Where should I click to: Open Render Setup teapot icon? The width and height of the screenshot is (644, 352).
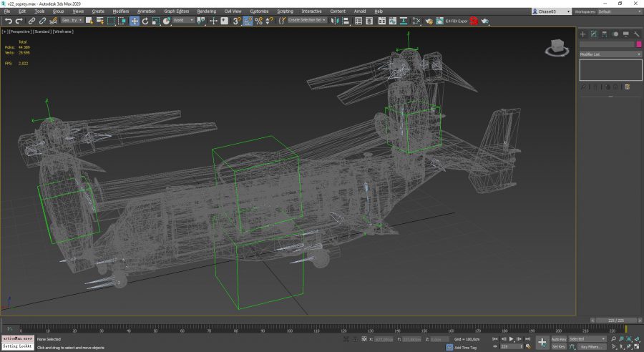(x=429, y=21)
